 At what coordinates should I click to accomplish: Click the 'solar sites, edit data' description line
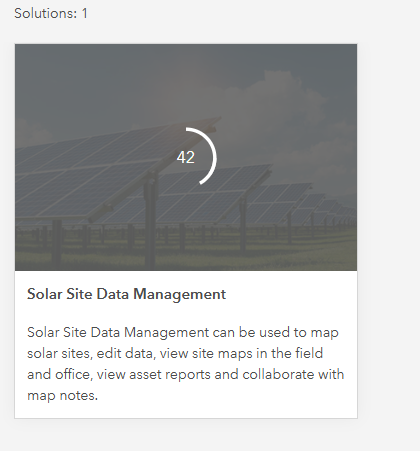point(175,353)
